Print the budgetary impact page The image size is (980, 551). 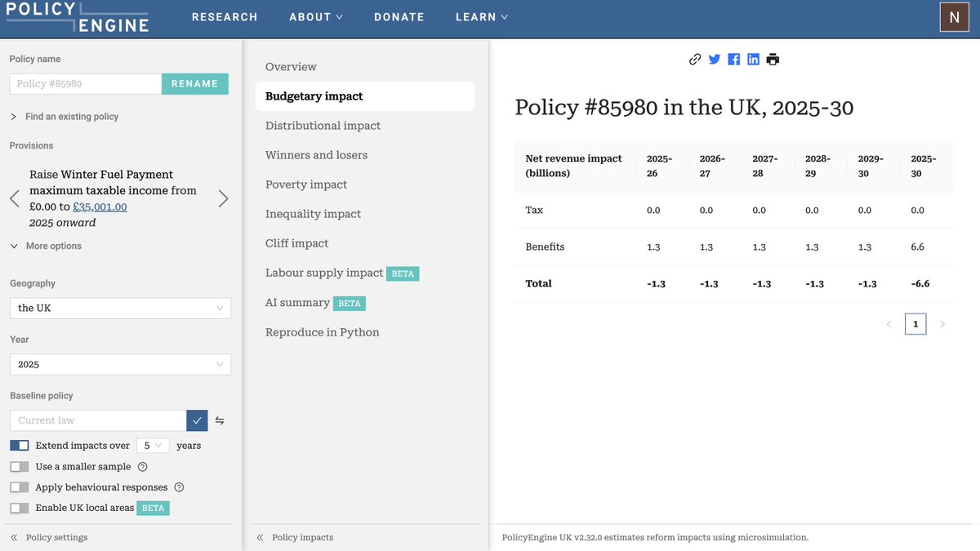[x=773, y=59]
